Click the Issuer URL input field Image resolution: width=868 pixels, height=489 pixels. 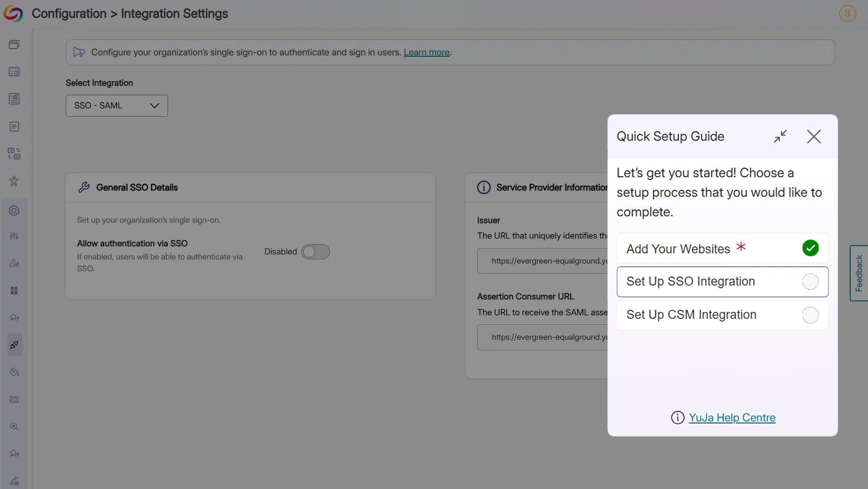(545, 260)
